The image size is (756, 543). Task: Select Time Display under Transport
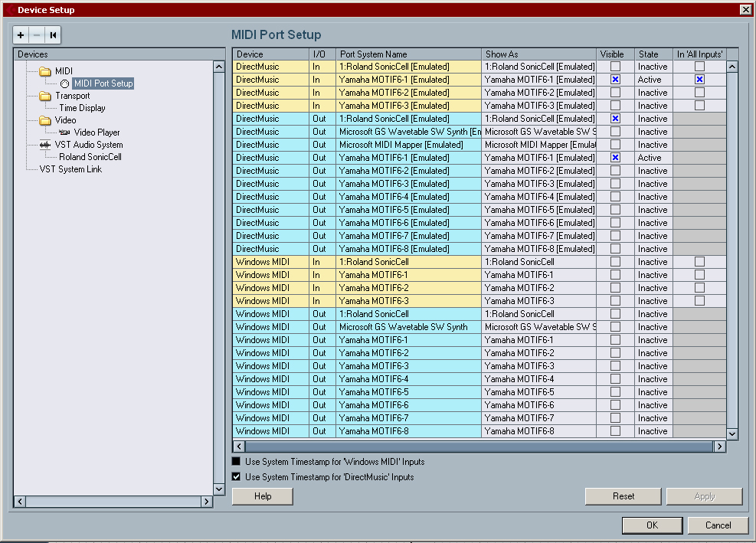tap(82, 108)
